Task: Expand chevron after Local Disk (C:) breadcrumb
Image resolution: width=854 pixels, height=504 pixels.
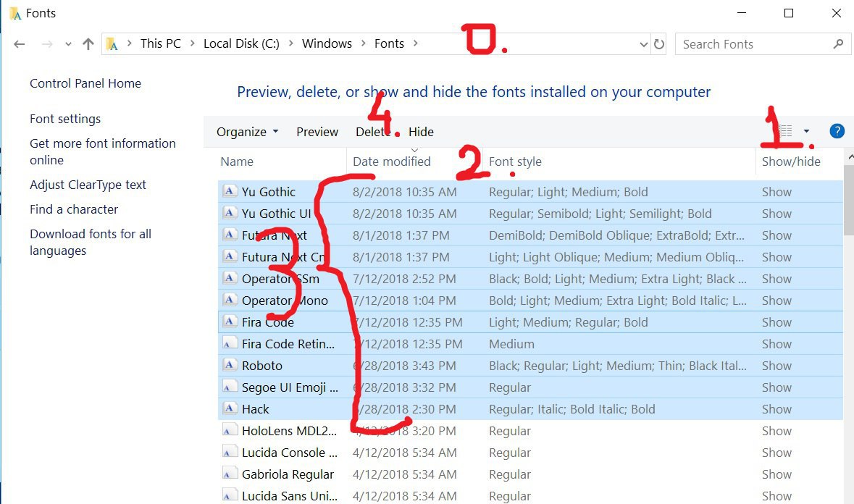Action: 291,43
